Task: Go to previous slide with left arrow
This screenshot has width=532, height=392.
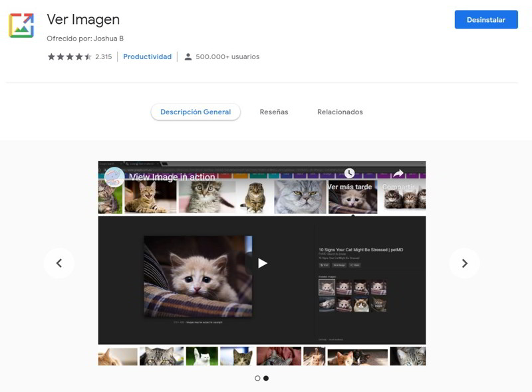Action: coord(59,263)
